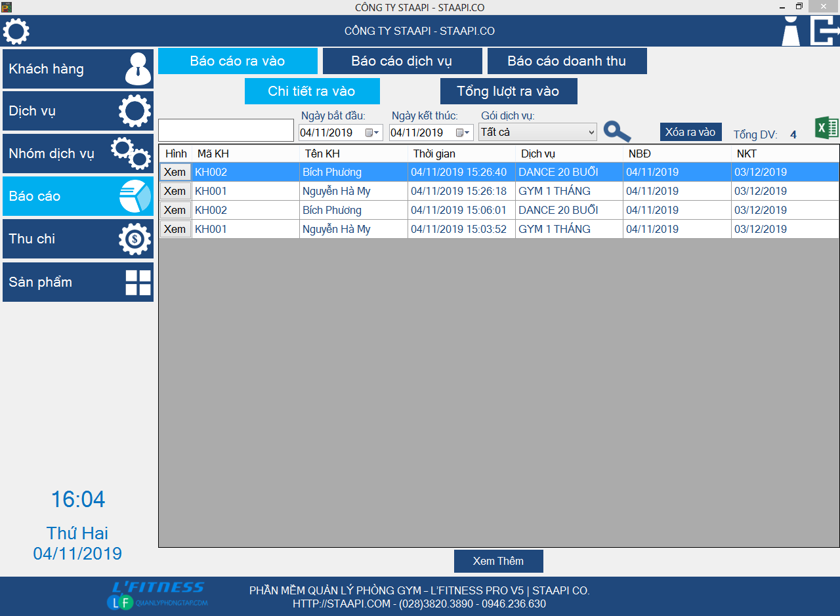The image size is (840, 616).
Task: Switch to the Báo cáo doanh thu tab
Action: pos(567,61)
